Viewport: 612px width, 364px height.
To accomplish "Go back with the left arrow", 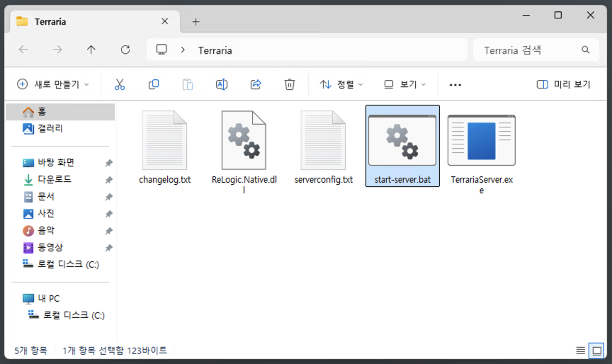I will [x=23, y=50].
